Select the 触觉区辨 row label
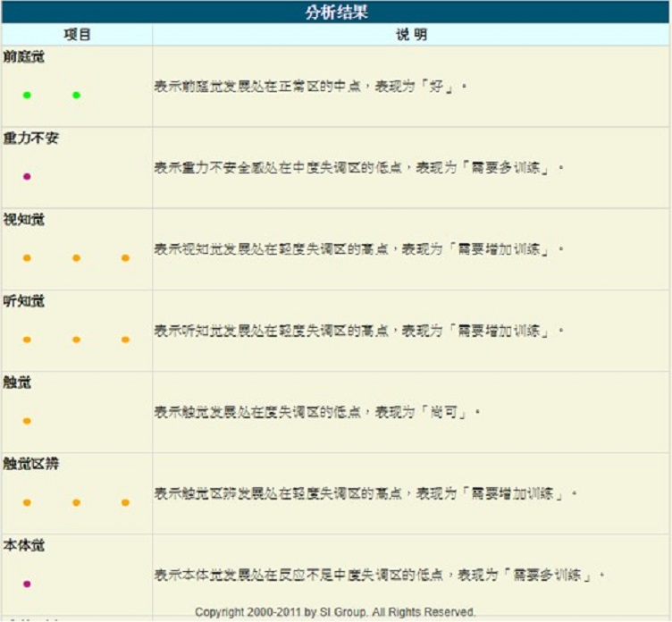Image resolution: width=672 pixels, height=622 pixels. (x=31, y=464)
